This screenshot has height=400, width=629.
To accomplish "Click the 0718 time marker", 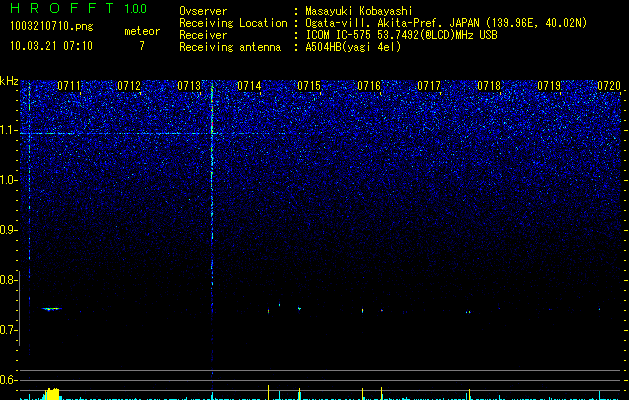I will (x=489, y=86).
